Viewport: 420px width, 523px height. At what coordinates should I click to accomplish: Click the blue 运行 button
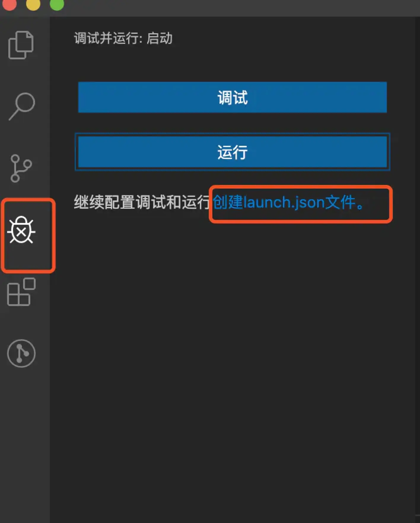[232, 152]
